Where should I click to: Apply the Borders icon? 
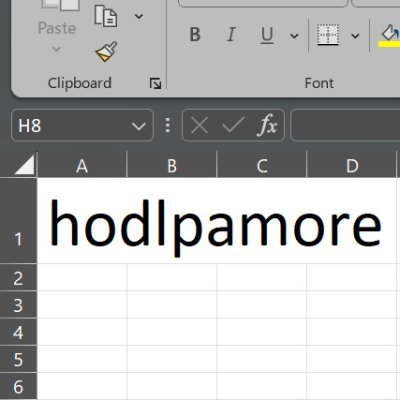coord(328,34)
